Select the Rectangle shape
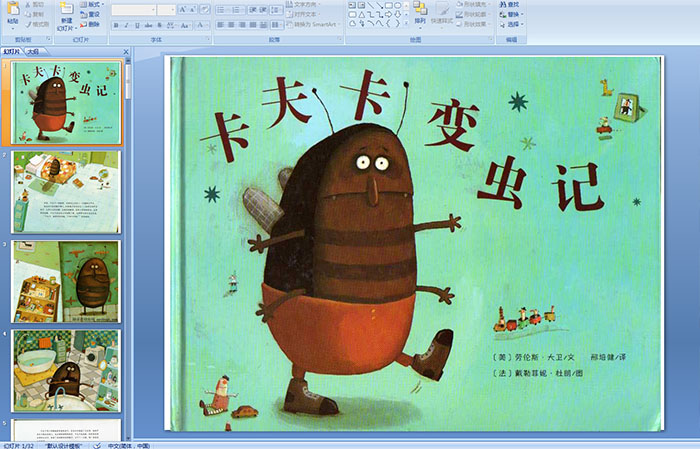The image size is (700, 449). 389,5
